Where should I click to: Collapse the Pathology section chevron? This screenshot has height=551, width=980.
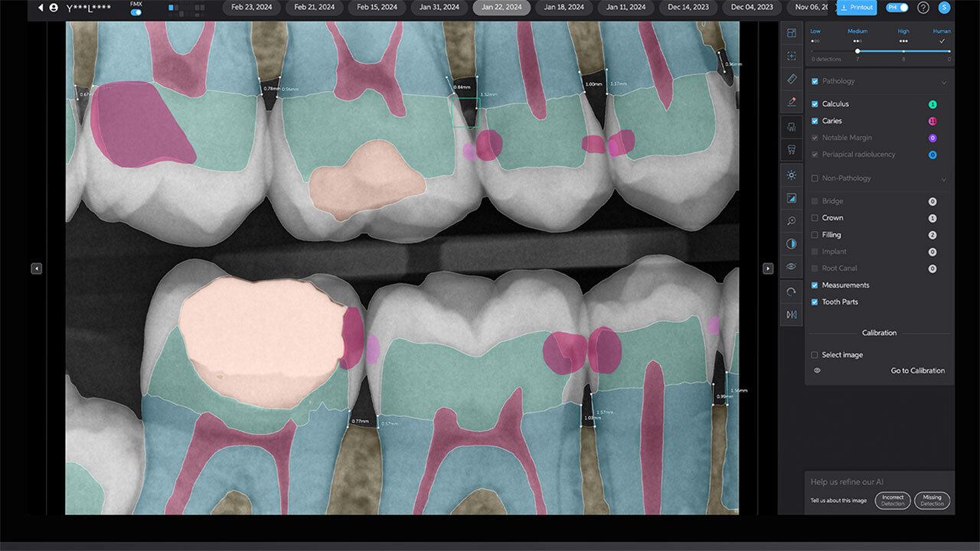943,82
